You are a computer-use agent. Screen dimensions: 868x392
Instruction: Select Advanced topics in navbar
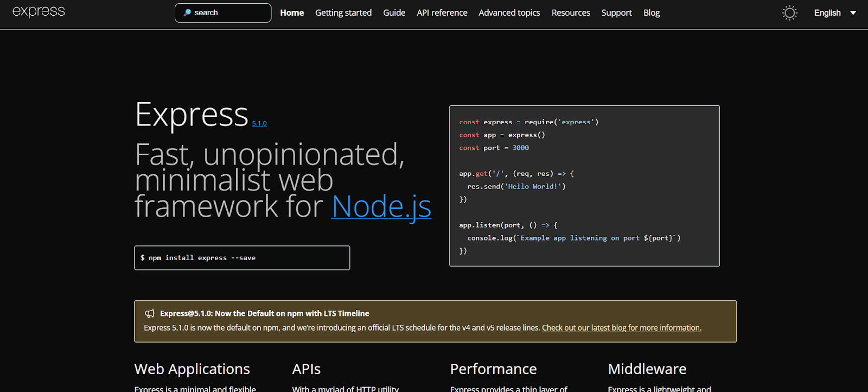pyautogui.click(x=509, y=13)
